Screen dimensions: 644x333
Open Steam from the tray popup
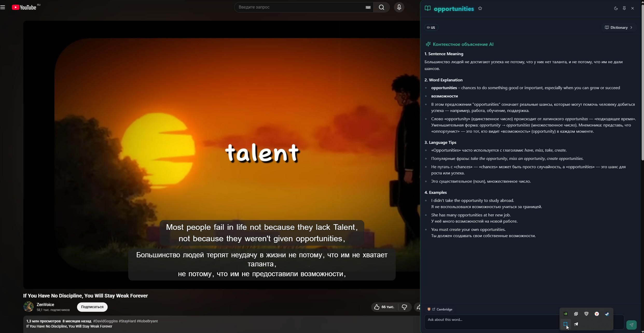pyautogui.click(x=607, y=314)
